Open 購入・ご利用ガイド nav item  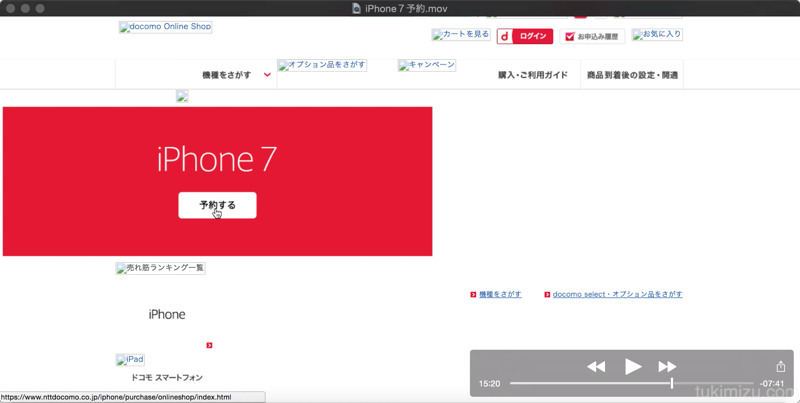(x=533, y=75)
